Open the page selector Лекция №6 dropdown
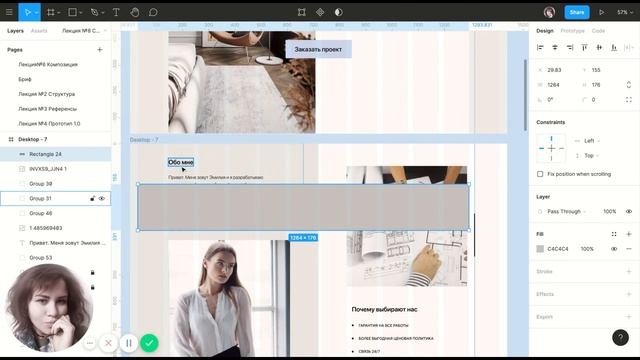 84,31
